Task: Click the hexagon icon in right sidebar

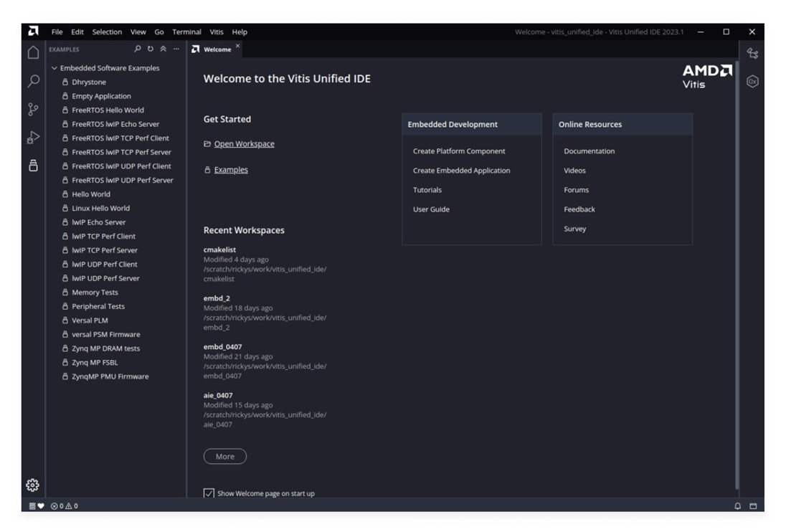Action: click(752, 81)
